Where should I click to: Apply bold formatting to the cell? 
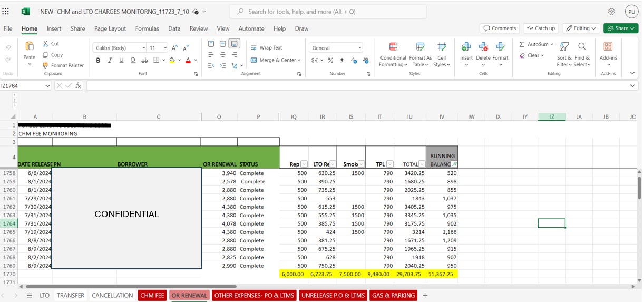[x=98, y=61]
